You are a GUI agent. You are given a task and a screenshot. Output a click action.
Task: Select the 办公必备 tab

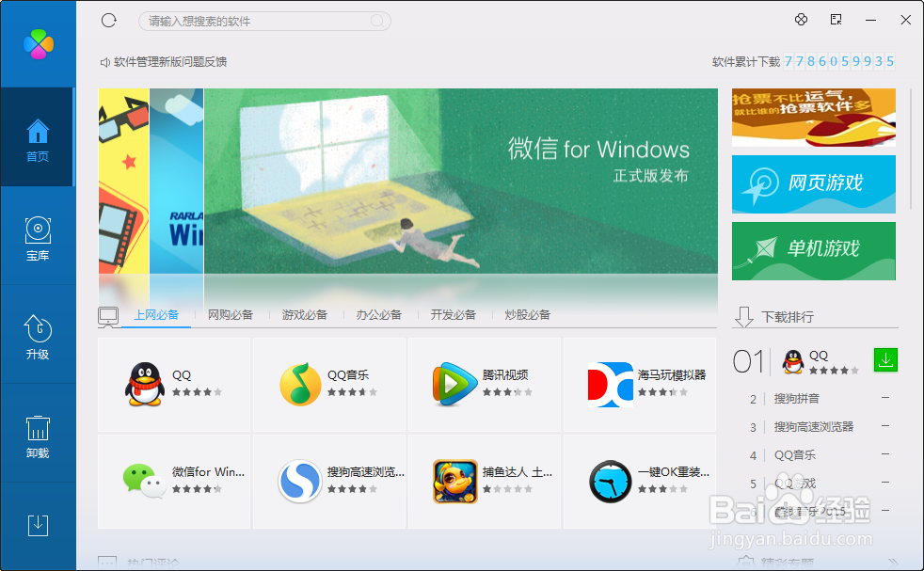pos(379,315)
